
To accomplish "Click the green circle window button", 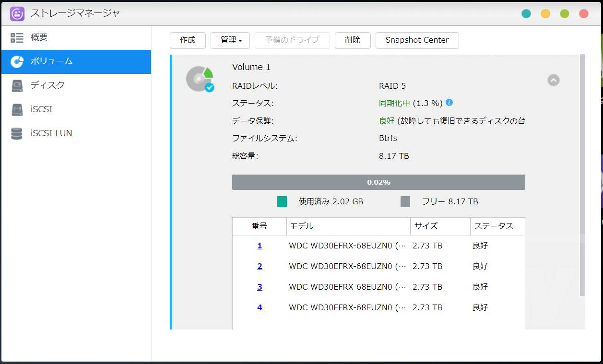I will pos(565,13).
